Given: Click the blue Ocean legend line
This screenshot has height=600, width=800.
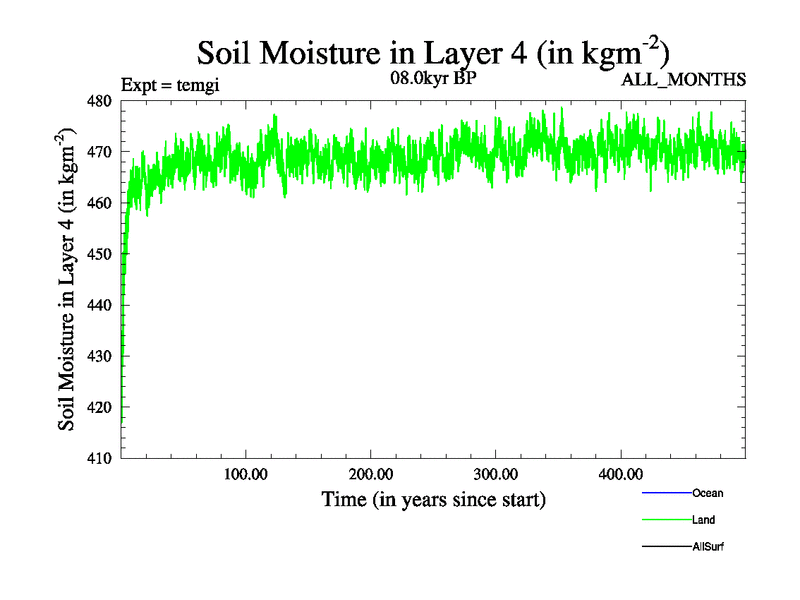Looking at the screenshot, I should point(666,493).
